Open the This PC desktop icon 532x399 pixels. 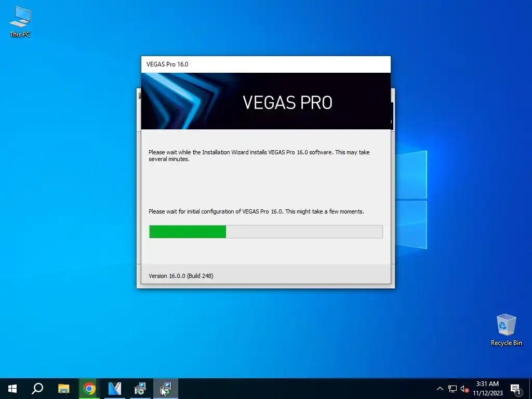pos(20,22)
